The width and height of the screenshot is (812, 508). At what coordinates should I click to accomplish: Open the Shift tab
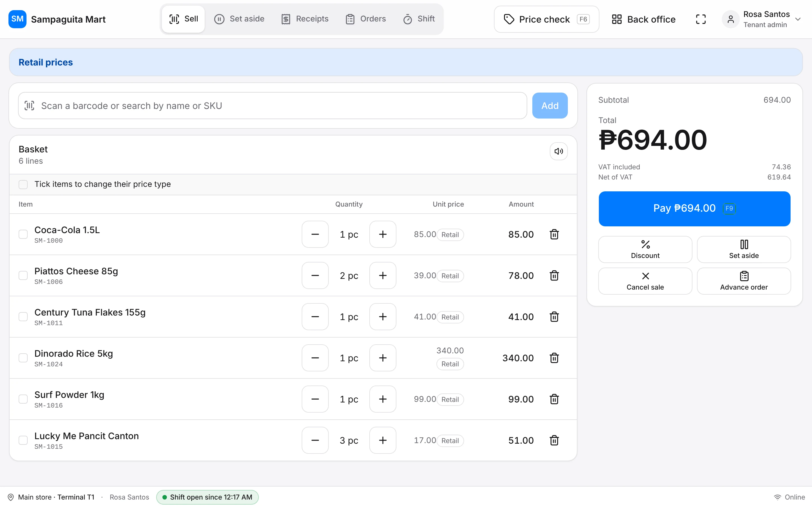click(x=419, y=19)
